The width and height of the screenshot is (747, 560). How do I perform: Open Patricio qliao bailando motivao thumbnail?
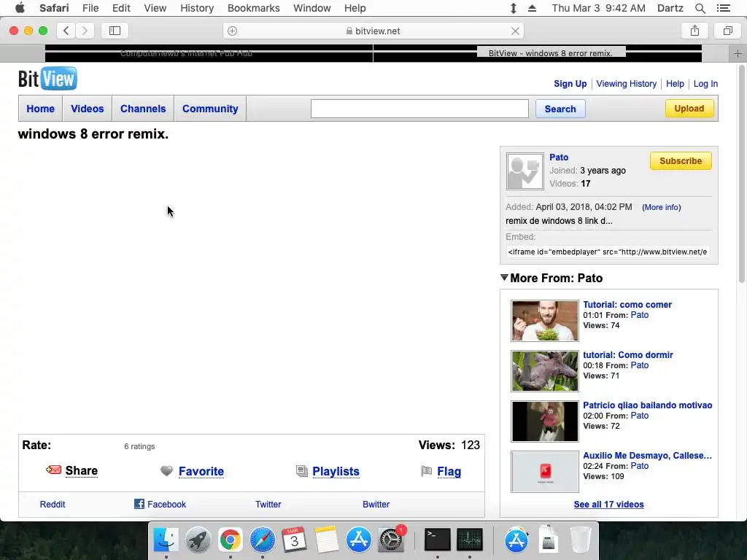pos(545,421)
